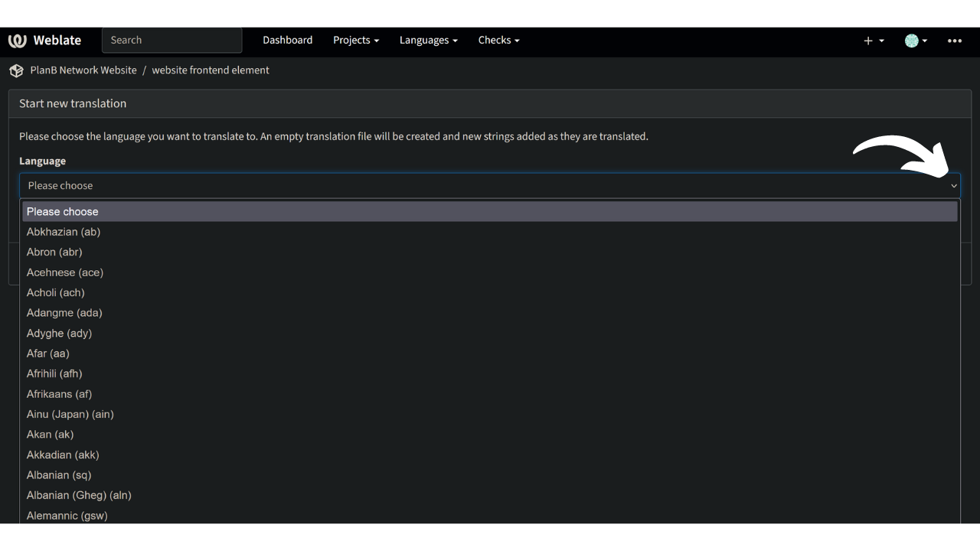Open the user avatar menu
Image resolution: width=980 pixels, height=551 pixels.
915,41
